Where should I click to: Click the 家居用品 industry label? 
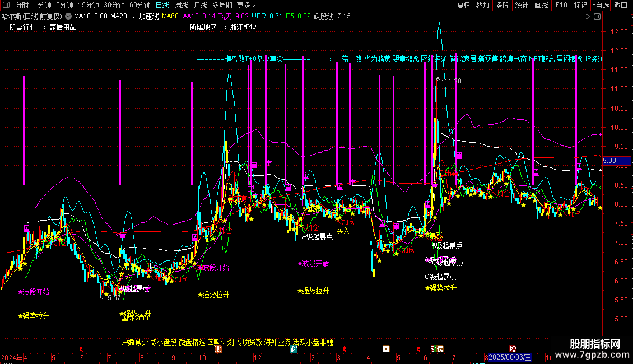point(63,27)
